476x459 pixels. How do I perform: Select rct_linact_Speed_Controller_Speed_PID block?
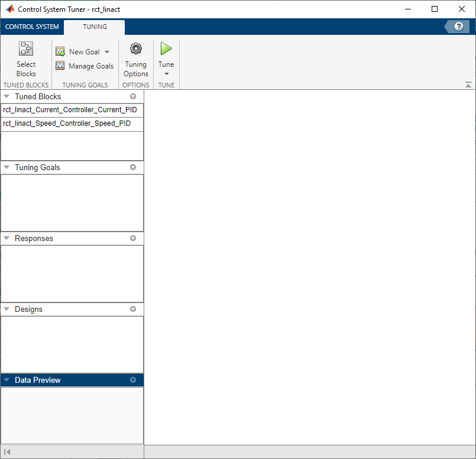point(67,124)
